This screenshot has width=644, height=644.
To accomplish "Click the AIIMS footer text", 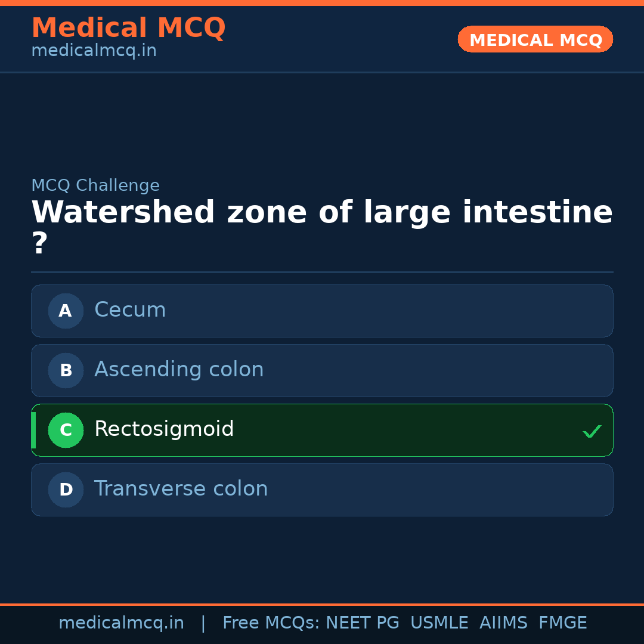I will coord(503,623).
